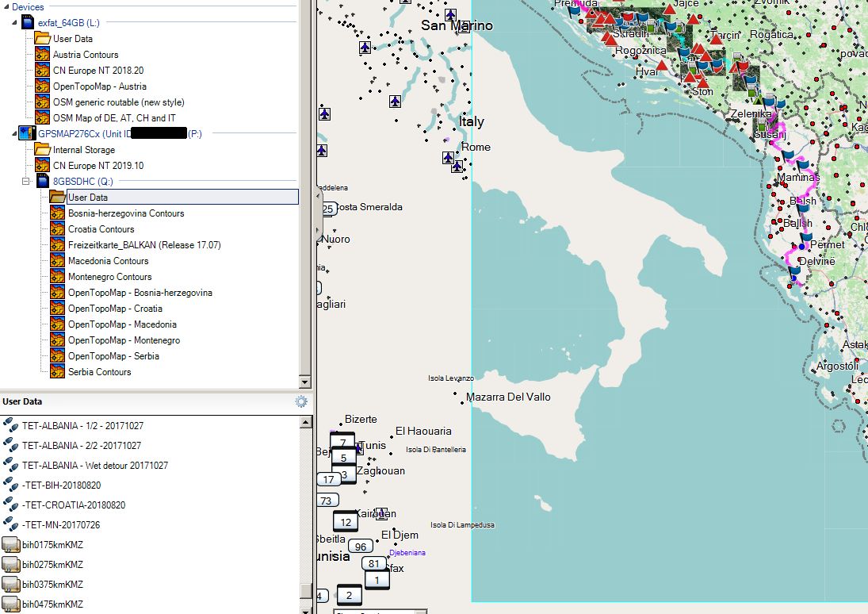The image size is (868, 614).
Task: Click the 8GBSDHC memory card icon
Action: (x=43, y=182)
